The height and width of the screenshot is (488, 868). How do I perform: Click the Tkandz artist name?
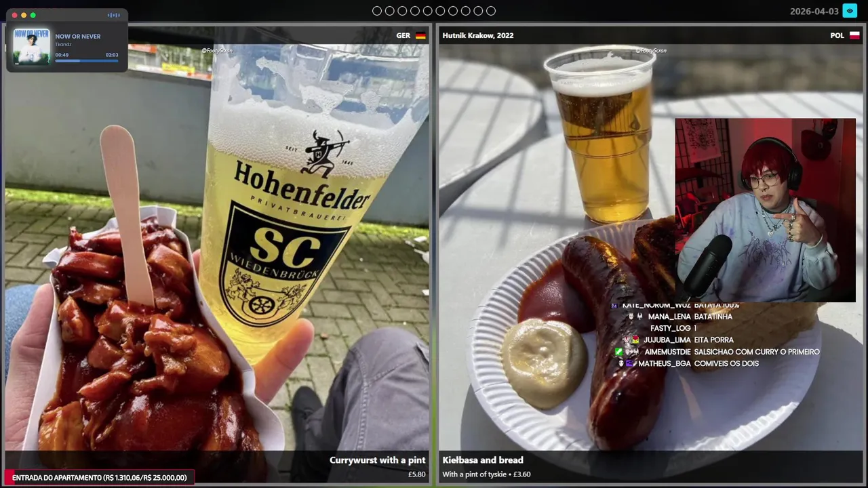pos(63,45)
